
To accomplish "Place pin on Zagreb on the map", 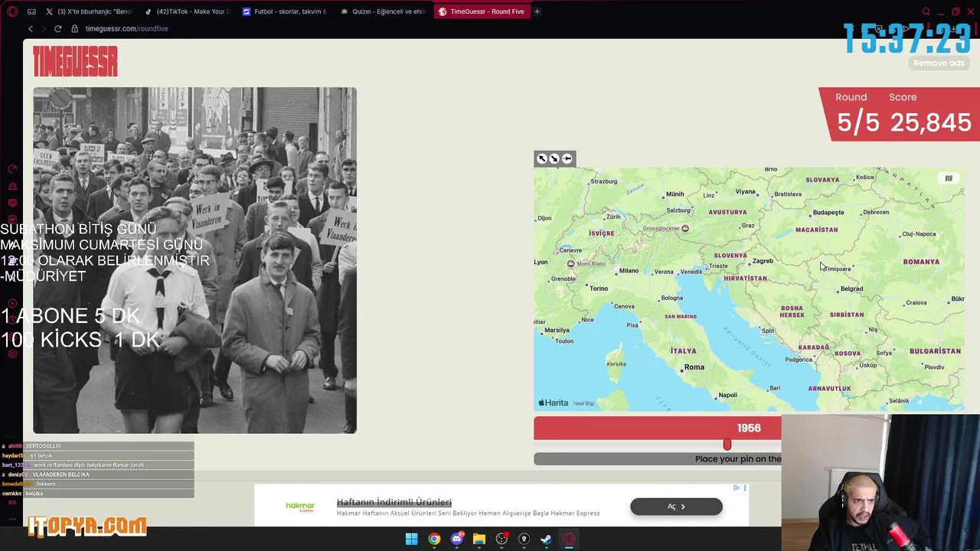I will point(763,261).
